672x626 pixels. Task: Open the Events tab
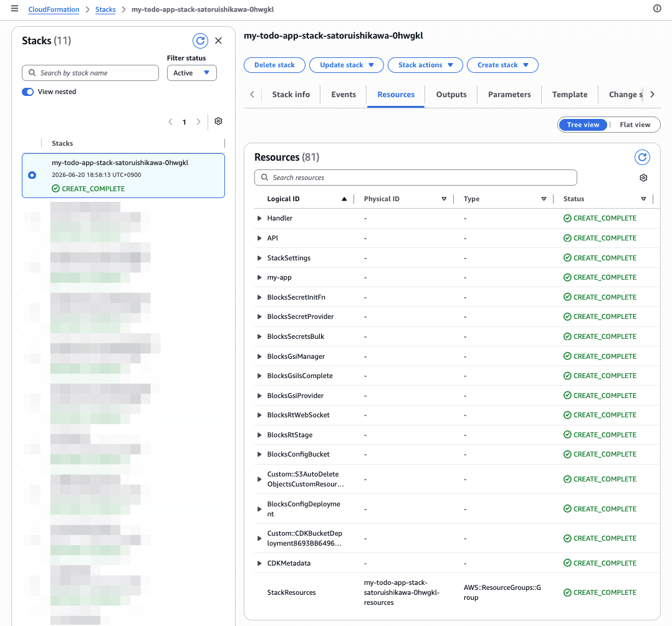point(343,95)
